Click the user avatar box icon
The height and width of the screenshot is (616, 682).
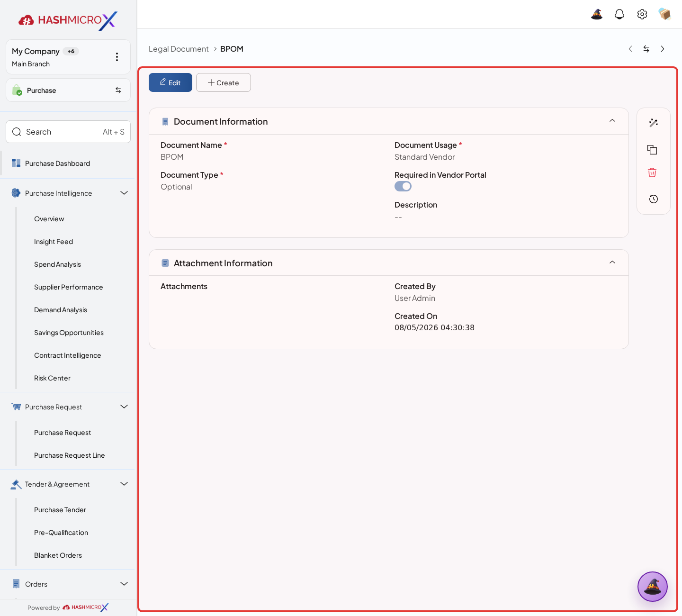pos(665,14)
